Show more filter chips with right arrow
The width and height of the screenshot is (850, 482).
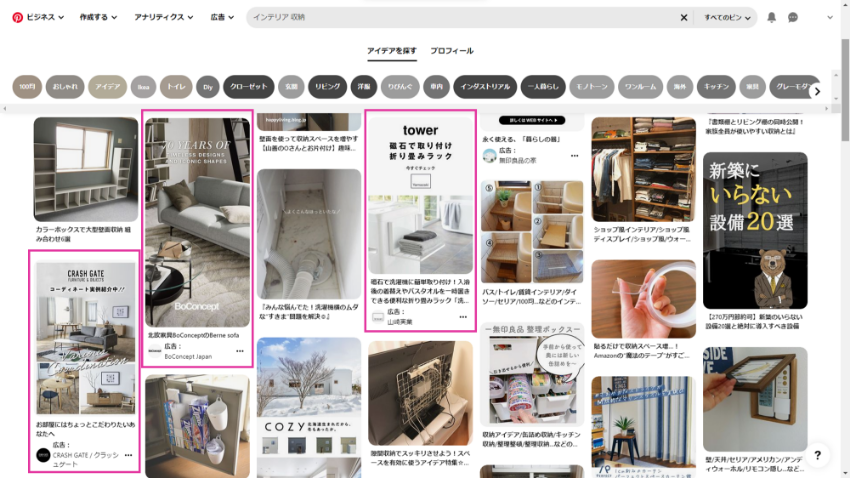tap(817, 91)
